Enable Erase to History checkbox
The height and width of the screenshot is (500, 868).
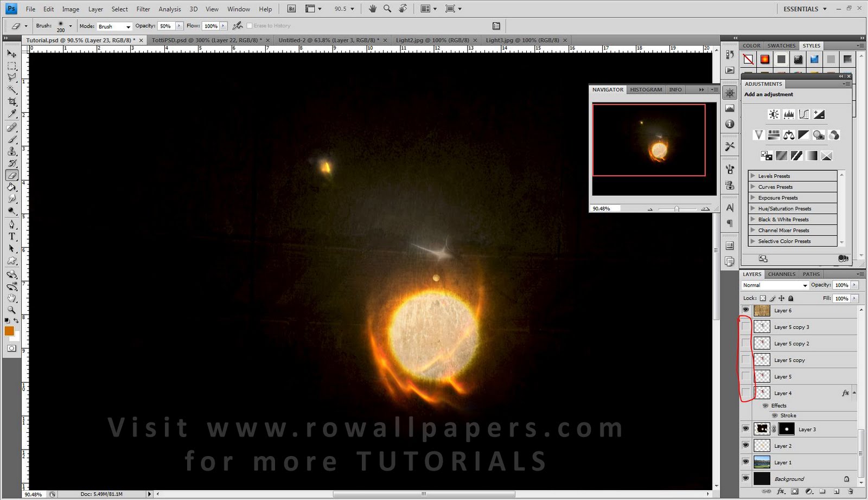[x=250, y=25]
